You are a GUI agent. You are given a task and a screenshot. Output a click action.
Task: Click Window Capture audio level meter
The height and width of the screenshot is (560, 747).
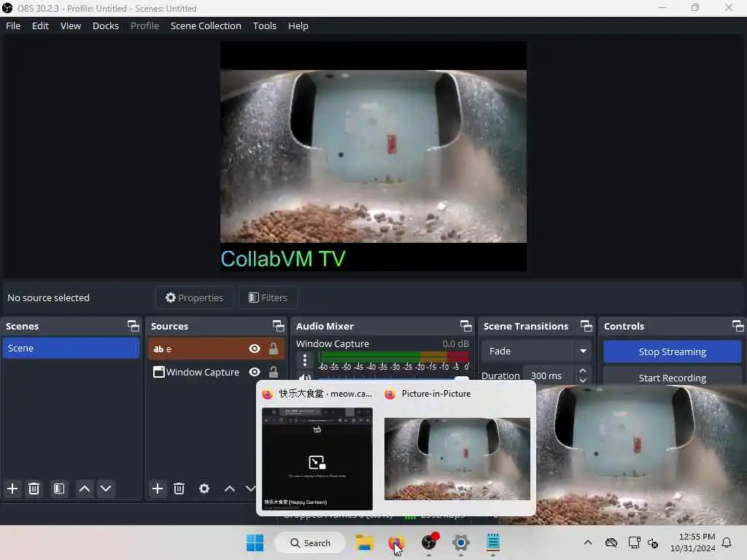tap(393, 357)
